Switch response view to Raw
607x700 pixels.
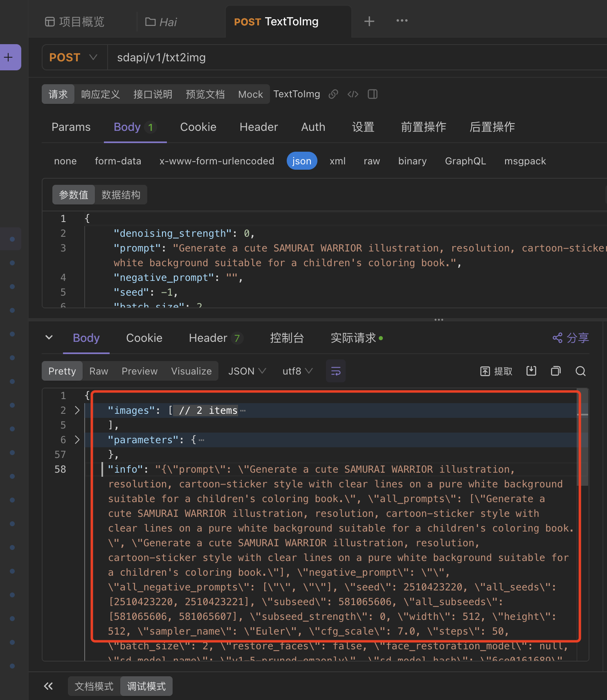pos(99,371)
